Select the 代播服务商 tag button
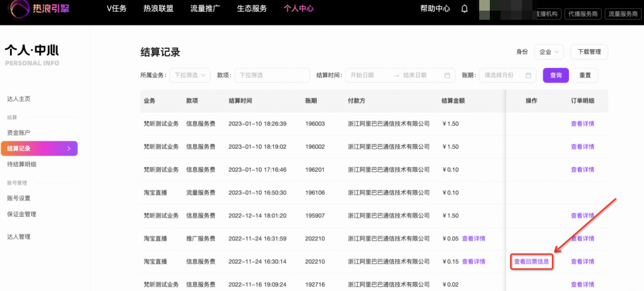This screenshot has width=644, height=291. pos(583,14)
